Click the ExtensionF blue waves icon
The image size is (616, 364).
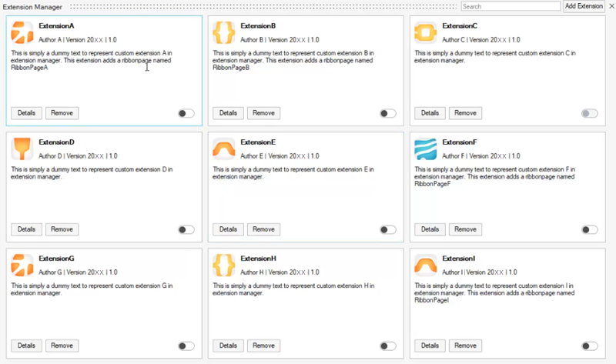click(x=426, y=149)
